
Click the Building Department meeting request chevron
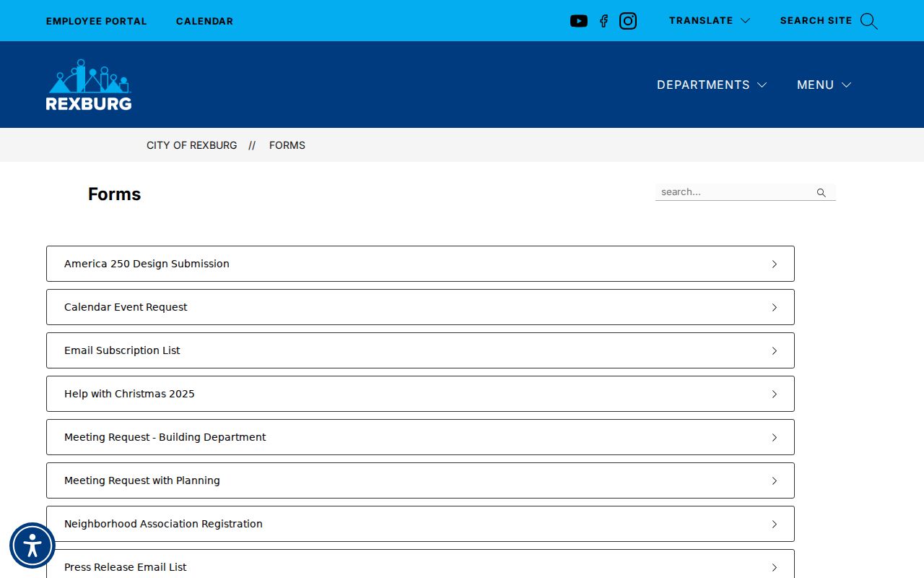tap(774, 437)
